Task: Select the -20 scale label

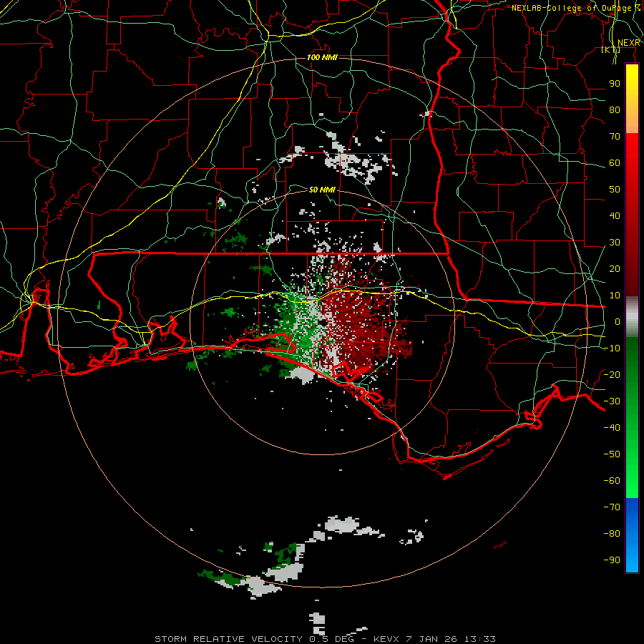Action: coord(612,374)
